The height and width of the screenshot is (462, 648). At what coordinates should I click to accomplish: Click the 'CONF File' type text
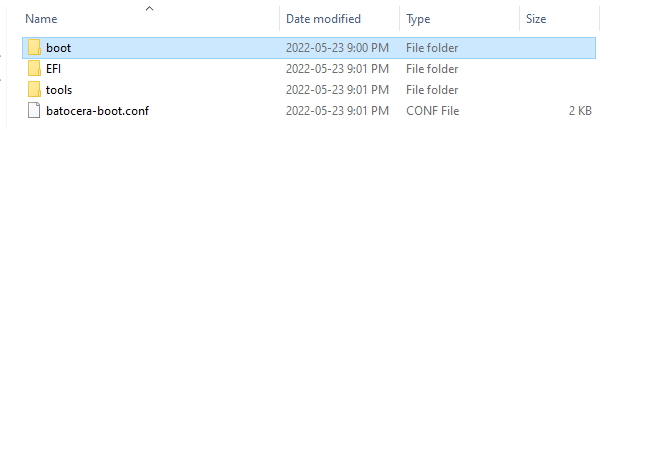coord(433,111)
